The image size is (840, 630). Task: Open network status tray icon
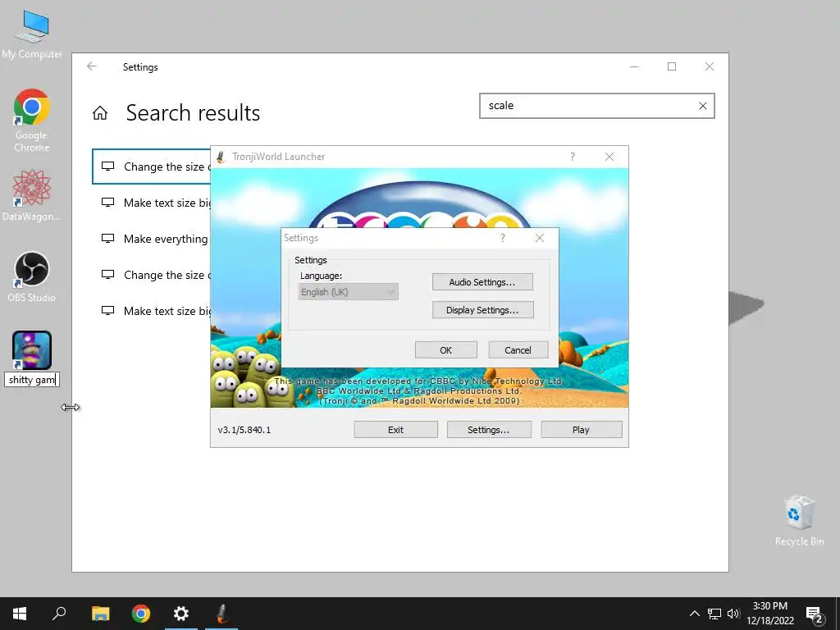pyautogui.click(x=714, y=614)
